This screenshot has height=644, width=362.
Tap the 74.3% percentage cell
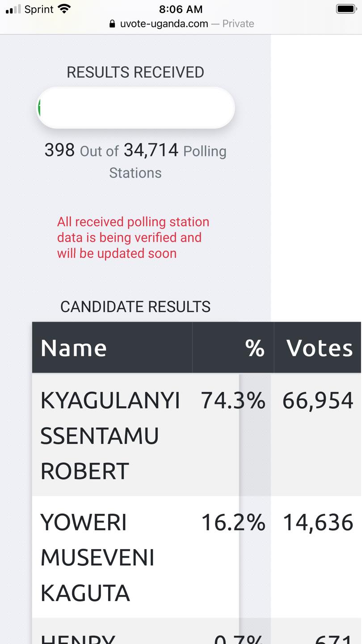(233, 400)
